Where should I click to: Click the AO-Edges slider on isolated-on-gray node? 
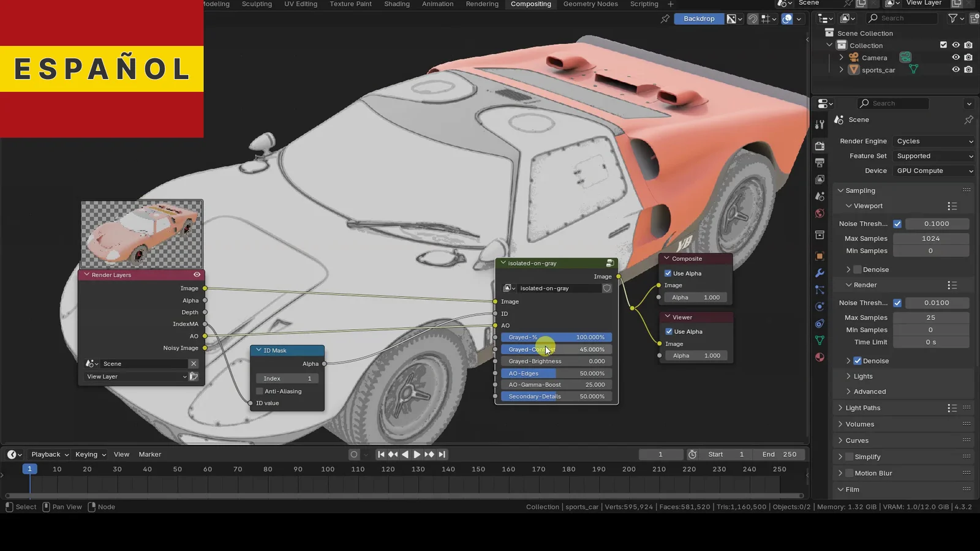click(x=556, y=373)
